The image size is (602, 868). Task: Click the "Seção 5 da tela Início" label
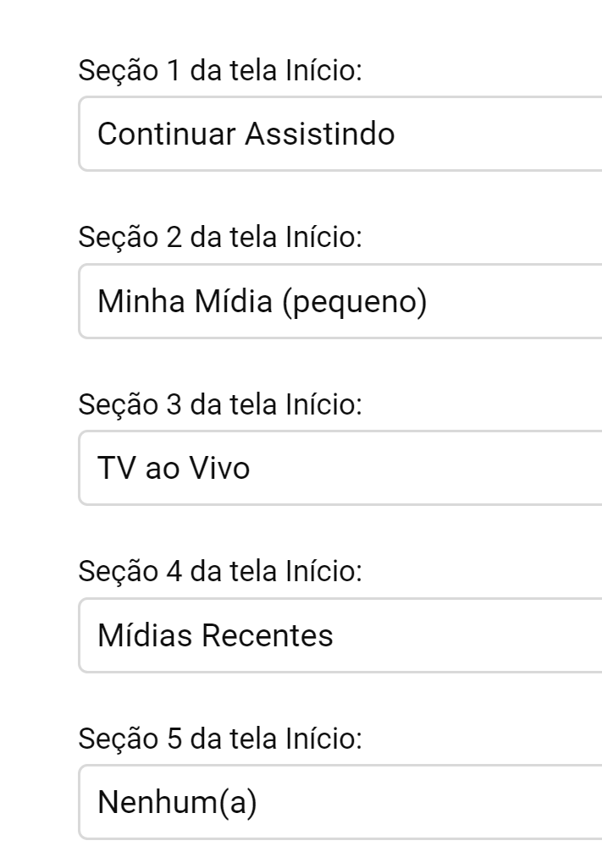[220, 740]
